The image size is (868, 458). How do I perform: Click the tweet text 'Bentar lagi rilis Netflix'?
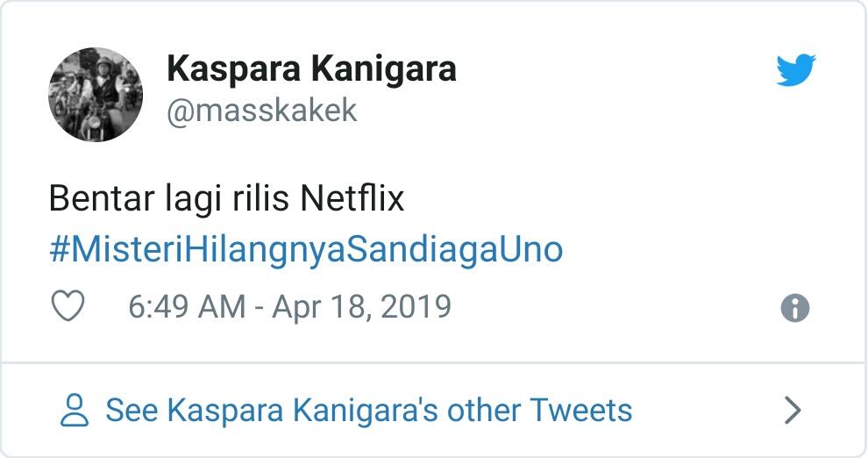coord(226,199)
